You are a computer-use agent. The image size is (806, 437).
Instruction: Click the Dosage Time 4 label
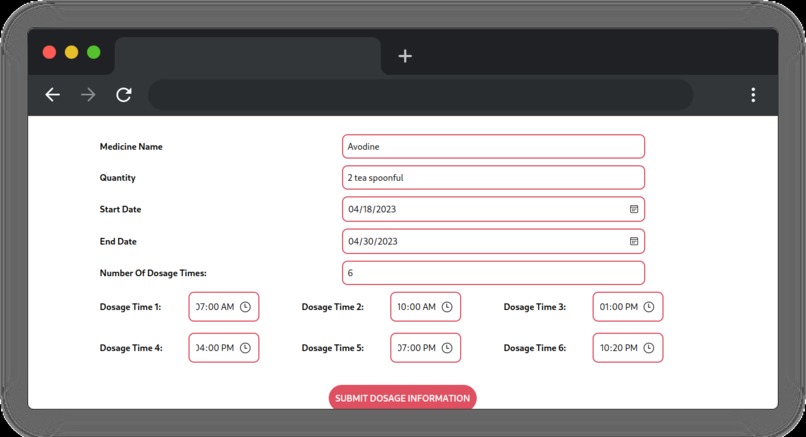click(131, 348)
